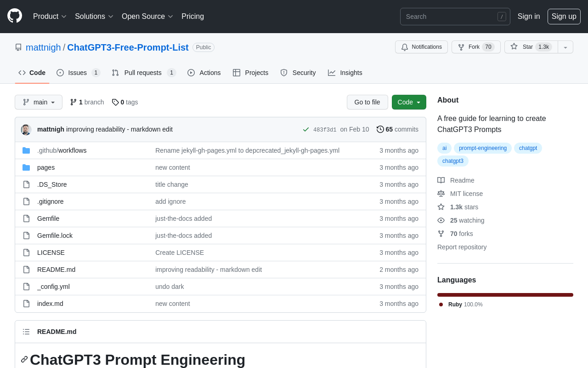Open the Code tab
Image resolution: width=588 pixels, height=368 pixels.
coord(32,73)
